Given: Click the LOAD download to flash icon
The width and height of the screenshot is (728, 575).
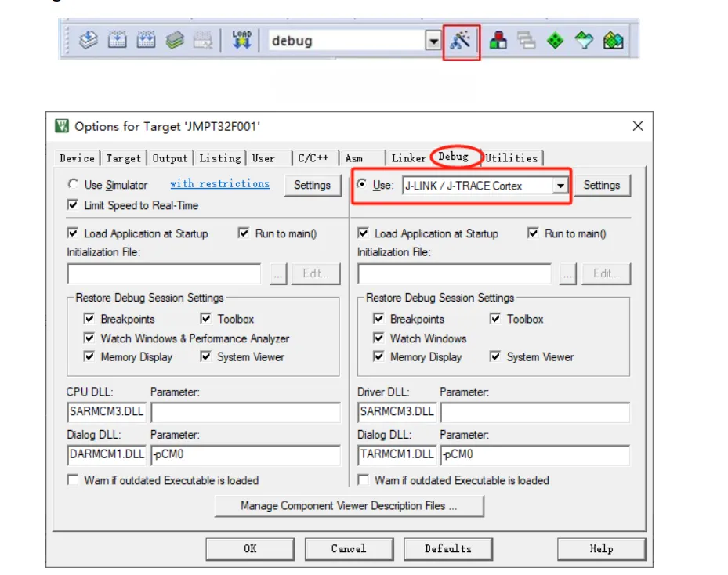Looking at the screenshot, I should coord(242,41).
